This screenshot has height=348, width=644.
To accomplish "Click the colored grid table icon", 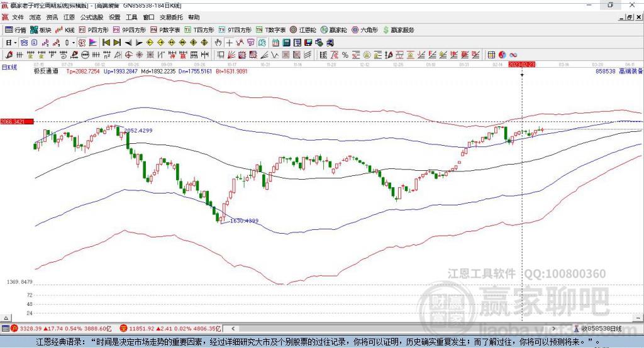I will pos(491,55).
